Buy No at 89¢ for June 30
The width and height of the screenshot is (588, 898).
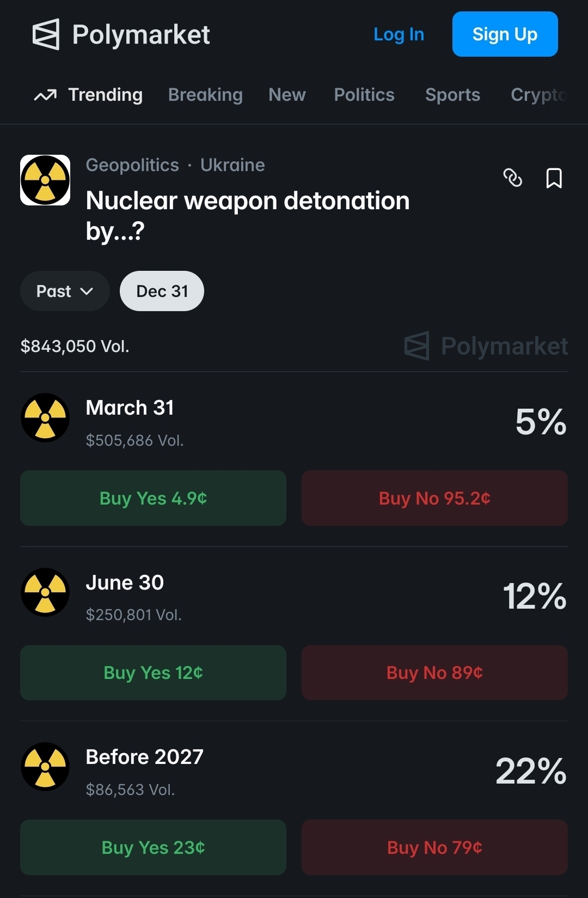click(x=434, y=673)
